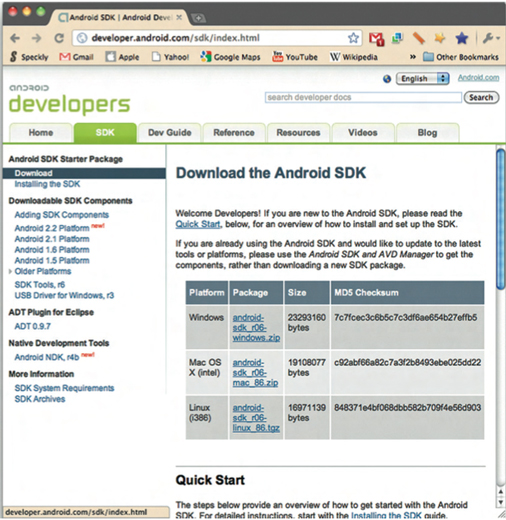Screen dimensions: 506x520
Task: Open the Dev Guide tab
Action: (x=170, y=133)
